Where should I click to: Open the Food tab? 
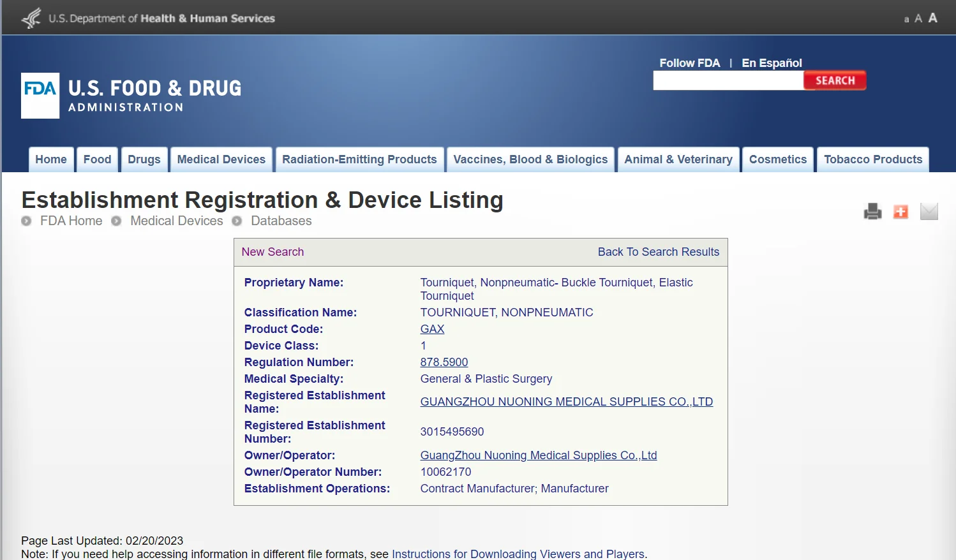[x=98, y=159]
